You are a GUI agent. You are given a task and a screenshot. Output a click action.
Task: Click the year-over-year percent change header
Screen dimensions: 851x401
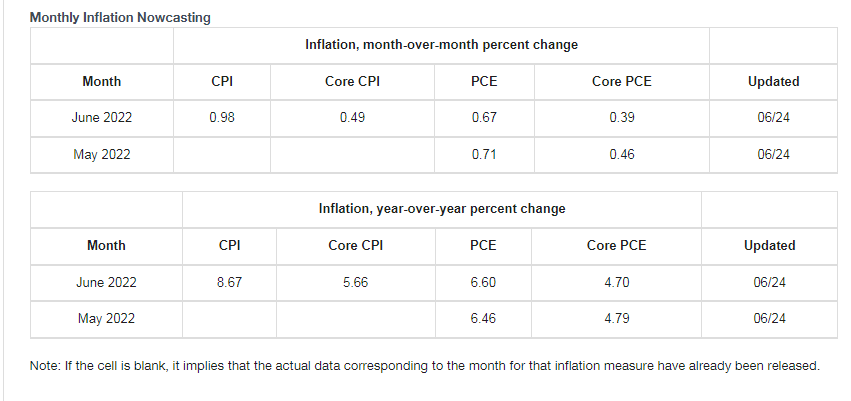pyautogui.click(x=442, y=209)
